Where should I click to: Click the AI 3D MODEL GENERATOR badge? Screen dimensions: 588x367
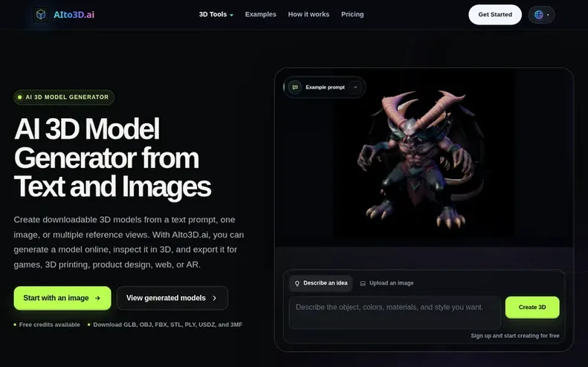tap(64, 97)
